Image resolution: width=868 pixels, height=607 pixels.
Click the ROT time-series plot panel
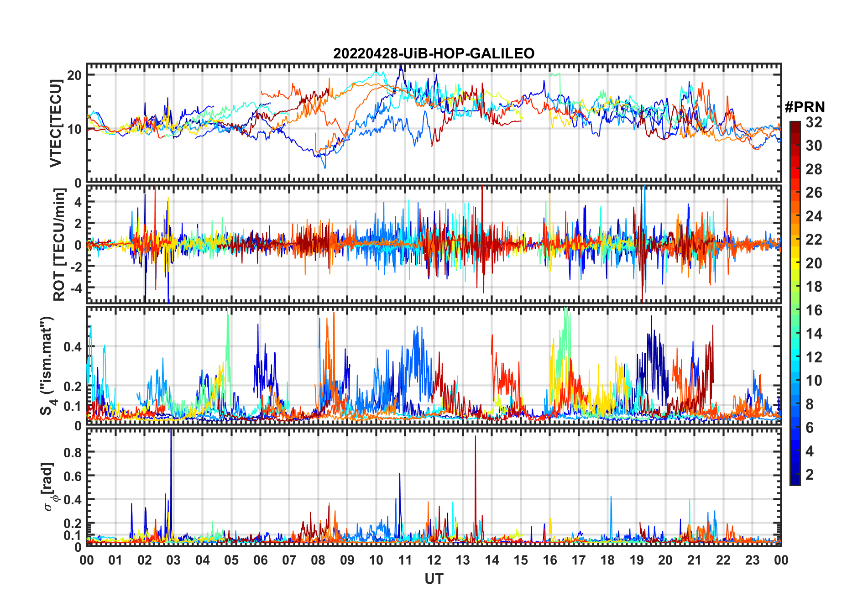(x=434, y=244)
